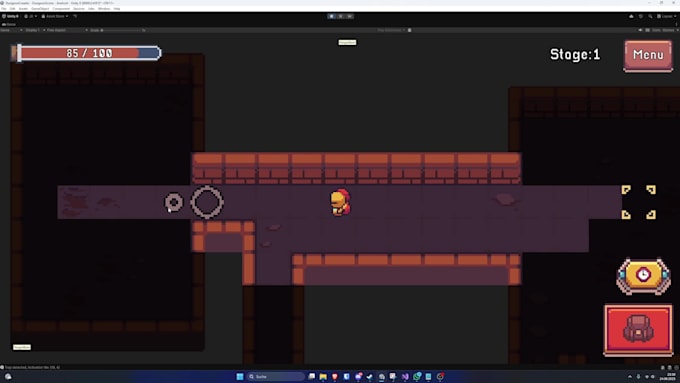
Task: Open the Play mode focus dropdown
Action: (x=392, y=30)
